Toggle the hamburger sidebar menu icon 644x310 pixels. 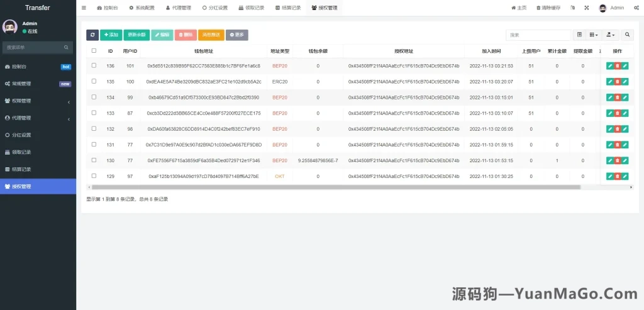(x=84, y=8)
